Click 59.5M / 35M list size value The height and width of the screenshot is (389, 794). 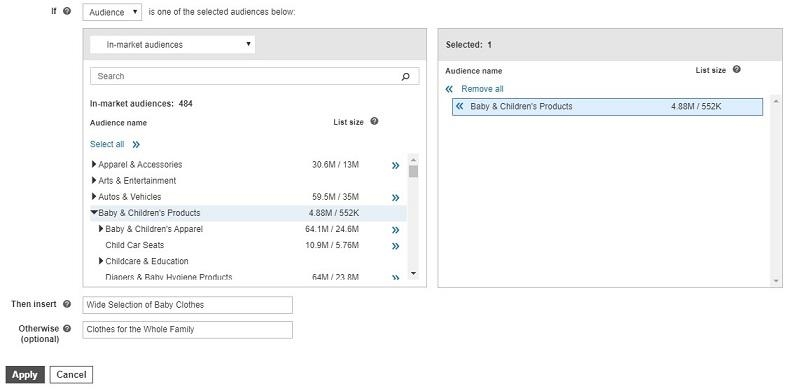pos(335,197)
